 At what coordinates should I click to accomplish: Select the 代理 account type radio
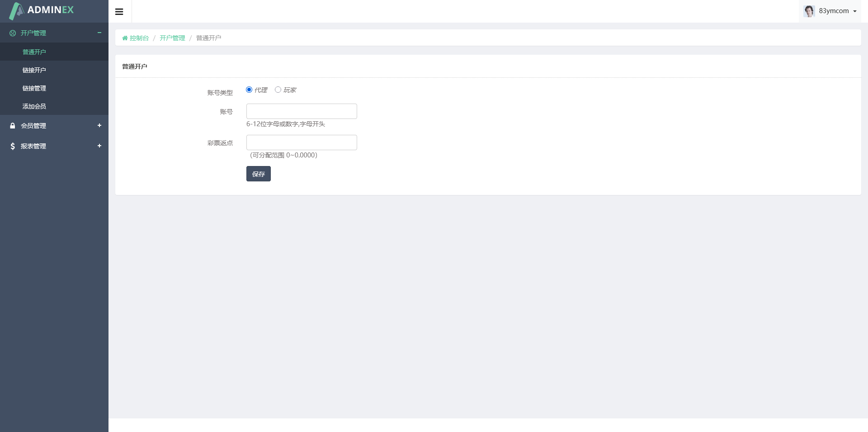249,90
